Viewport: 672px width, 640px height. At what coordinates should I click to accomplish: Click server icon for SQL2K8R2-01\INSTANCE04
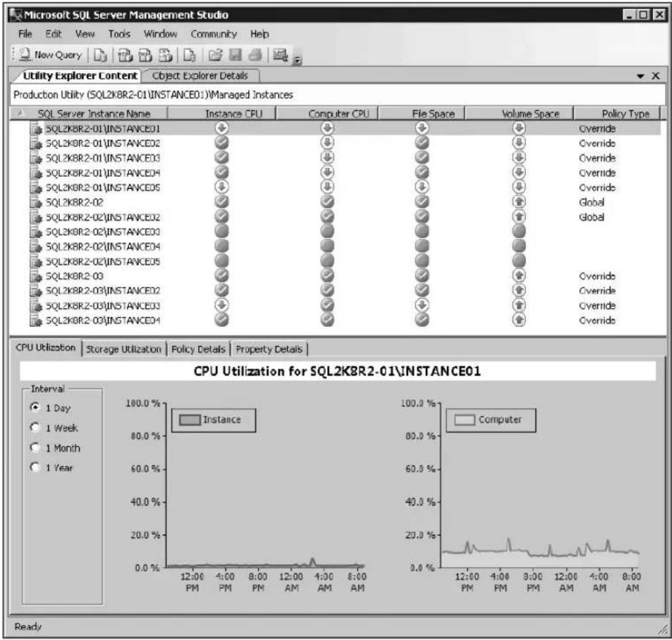pyautogui.click(x=36, y=173)
